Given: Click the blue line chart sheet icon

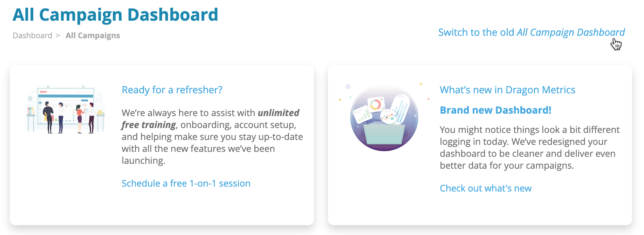Looking at the screenshot, I should 402,108.
